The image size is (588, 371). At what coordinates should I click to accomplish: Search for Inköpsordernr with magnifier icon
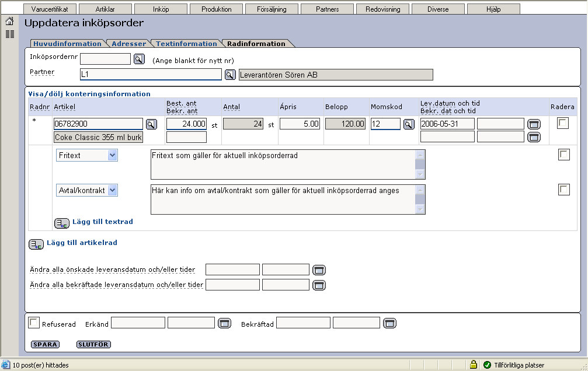click(139, 60)
